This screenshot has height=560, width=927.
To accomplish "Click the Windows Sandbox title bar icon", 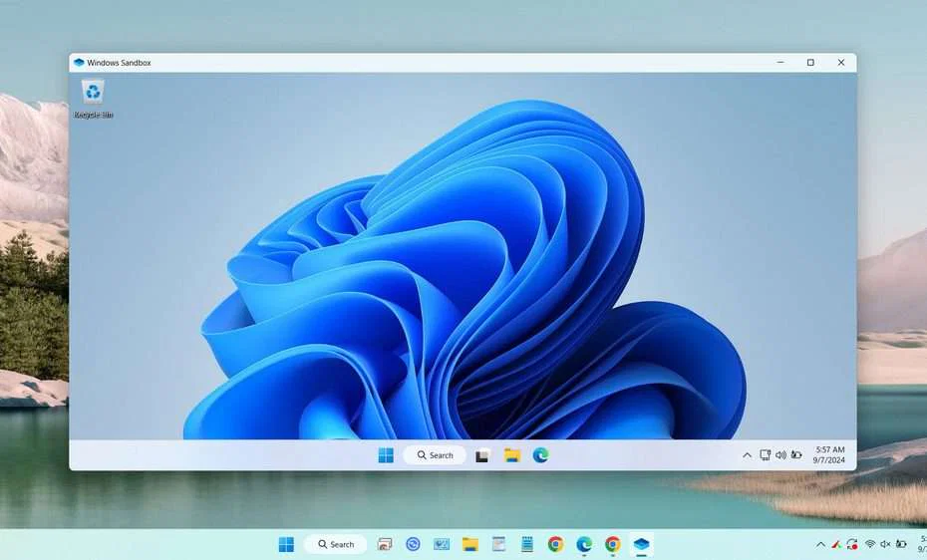I will pyautogui.click(x=79, y=62).
